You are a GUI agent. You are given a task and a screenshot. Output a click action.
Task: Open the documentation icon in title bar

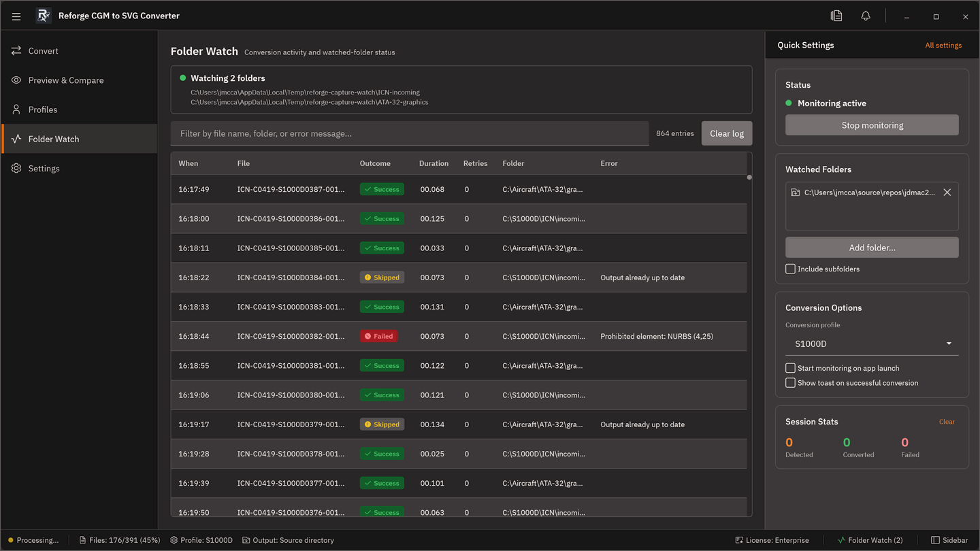[x=836, y=16]
